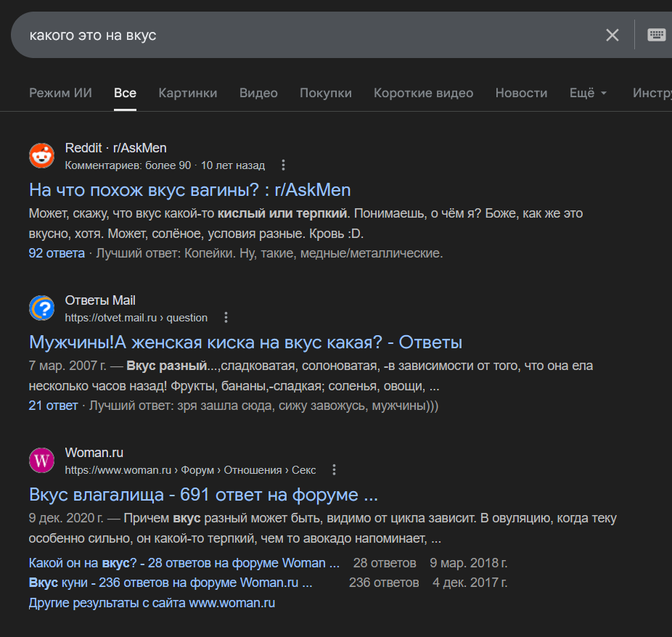Screen dimensions: 672x637
Task: Open "Другие результаты с сайта www.woman.ru" link
Action: pos(152,603)
